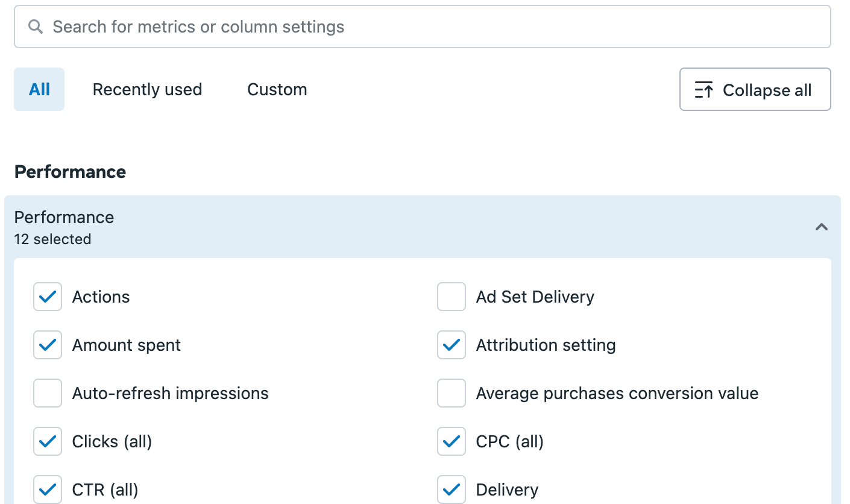The image size is (850, 504).
Task: Uncheck Amount spent metric
Action: (x=48, y=345)
